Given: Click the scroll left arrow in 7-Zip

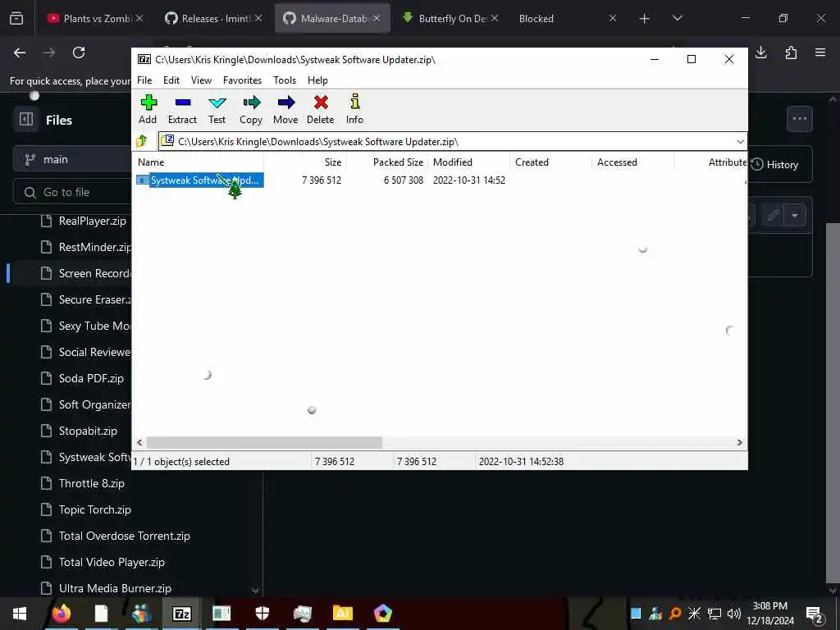Looking at the screenshot, I should pyautogui.click(x=139, y=442).
